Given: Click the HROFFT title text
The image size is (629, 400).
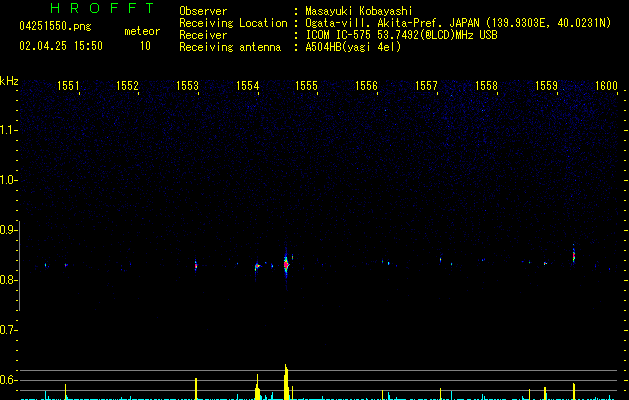Looking at the screenshot, I should (x=103, y=8).
